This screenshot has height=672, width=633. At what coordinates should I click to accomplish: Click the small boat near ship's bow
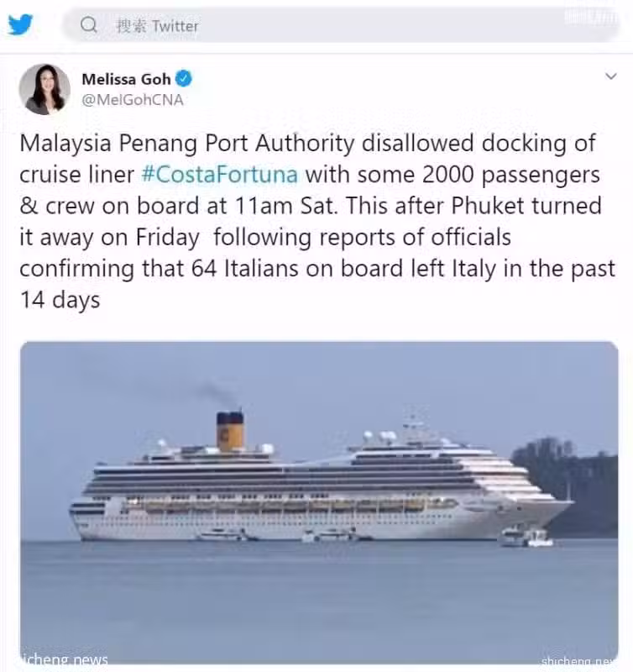point(526,538)
